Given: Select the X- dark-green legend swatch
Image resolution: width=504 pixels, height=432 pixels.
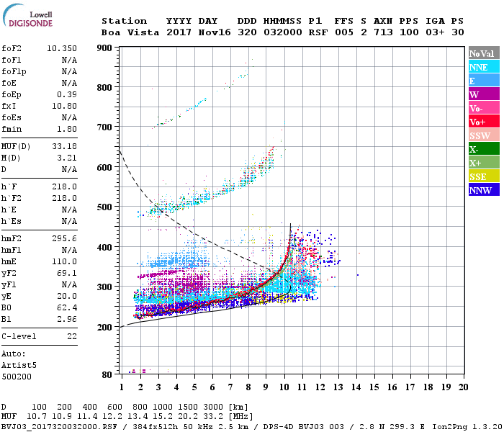Looking at the screenshot, I should [x=484, y=149].
